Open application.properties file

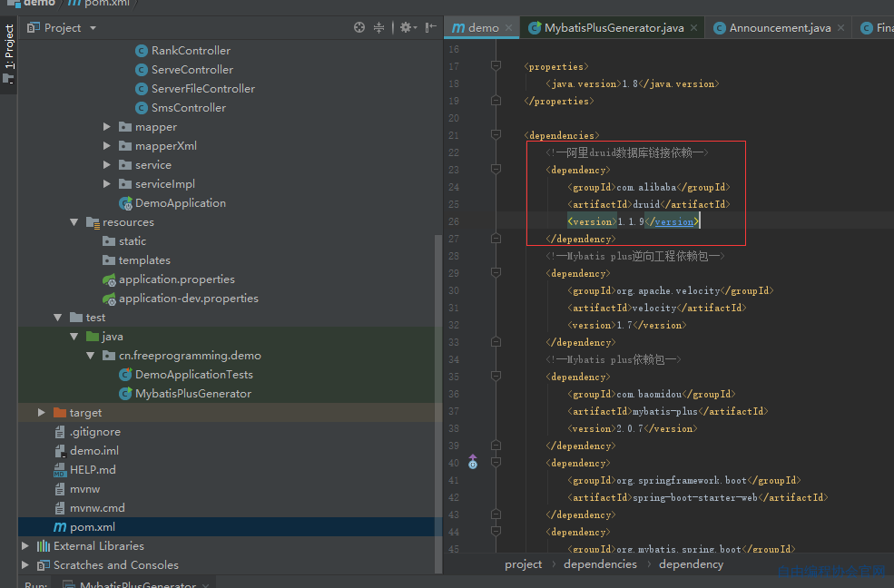tap(176, 279)
